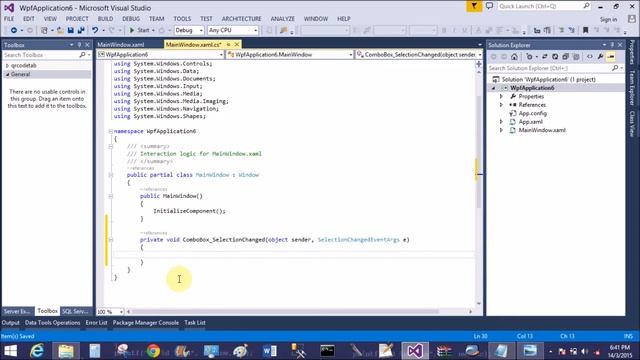
Task: Click the Home icon in Solution Explorer
Action: coord(514,57)
